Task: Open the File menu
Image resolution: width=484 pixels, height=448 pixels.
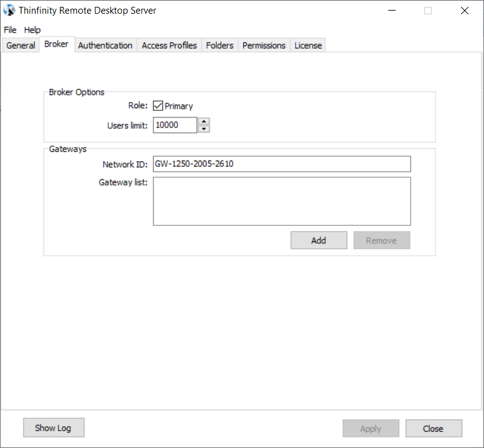Action: coord(10,30)
